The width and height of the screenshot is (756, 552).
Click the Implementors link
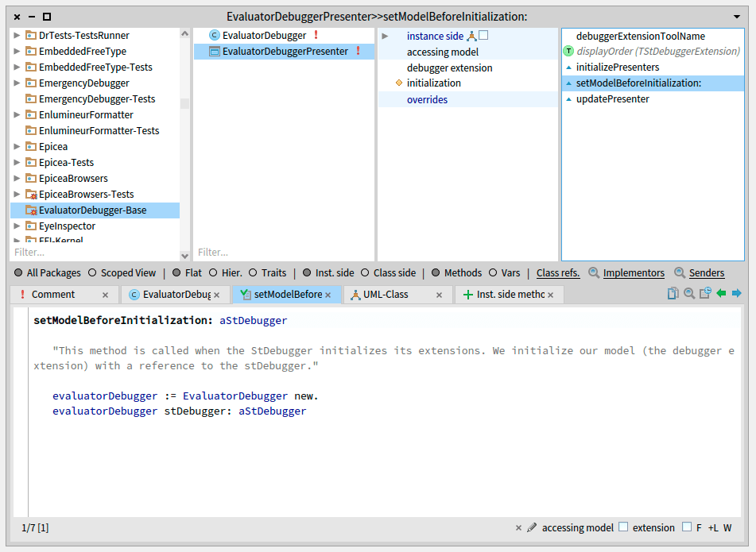point(633,272)
